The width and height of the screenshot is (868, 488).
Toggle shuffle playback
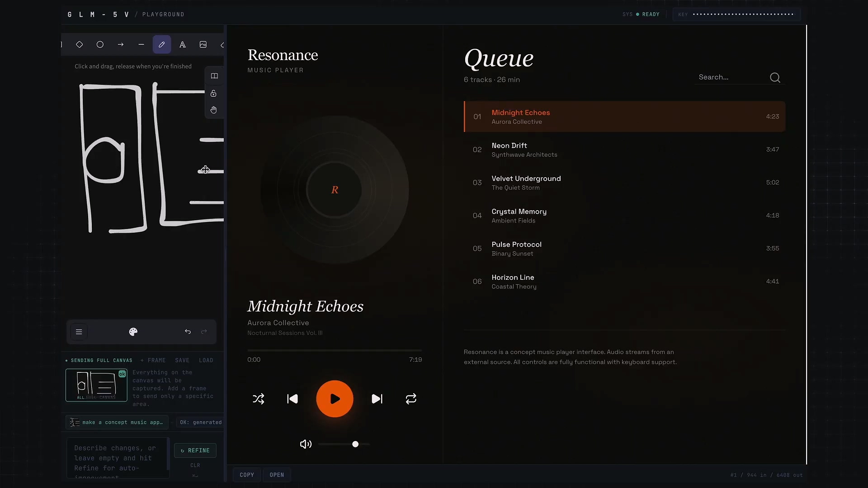258,399
